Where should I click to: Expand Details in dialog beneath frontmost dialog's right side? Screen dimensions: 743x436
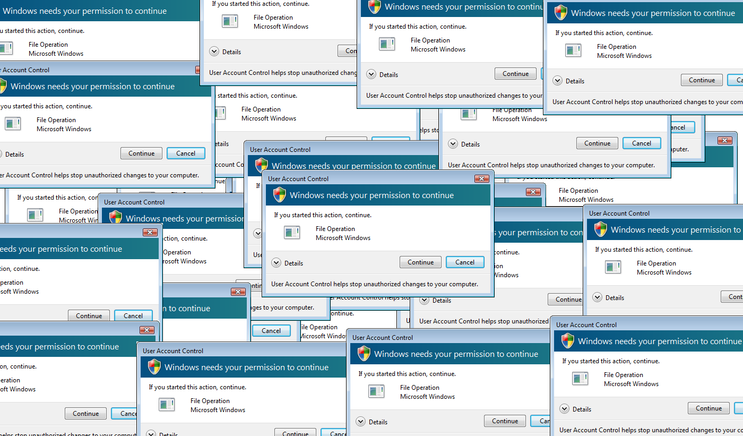424,300
